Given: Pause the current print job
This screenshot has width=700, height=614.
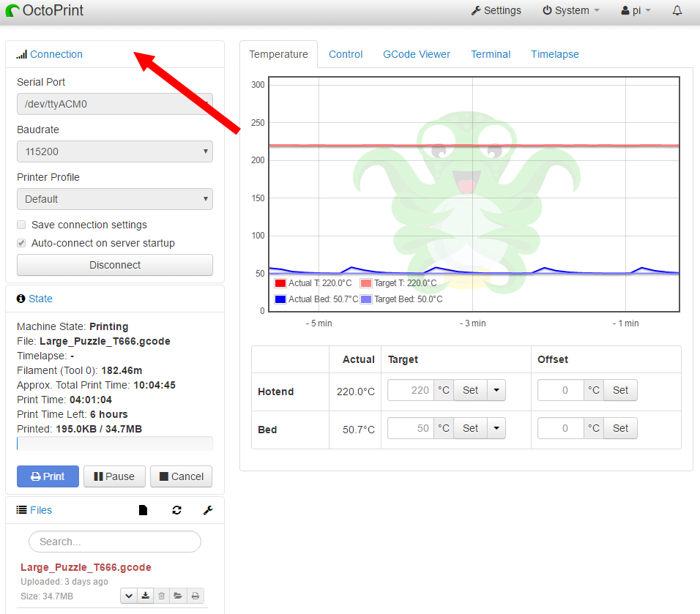Looking at the screenshot, I should click(x=114, y=476).
